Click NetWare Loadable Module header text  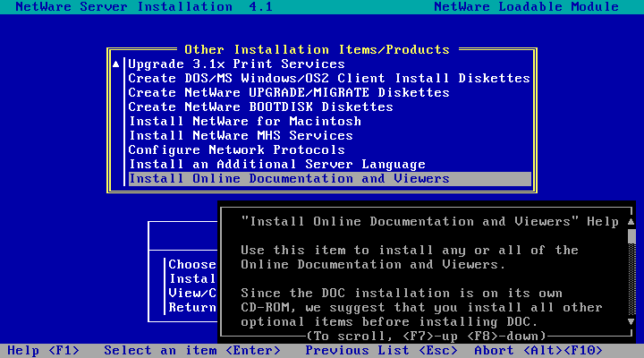[x=526, y=7]
